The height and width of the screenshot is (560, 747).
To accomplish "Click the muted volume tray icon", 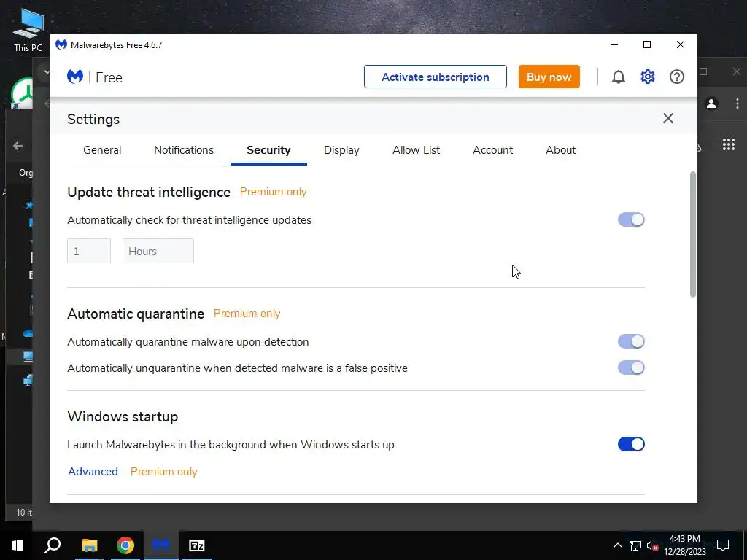I will click(653, 545).
